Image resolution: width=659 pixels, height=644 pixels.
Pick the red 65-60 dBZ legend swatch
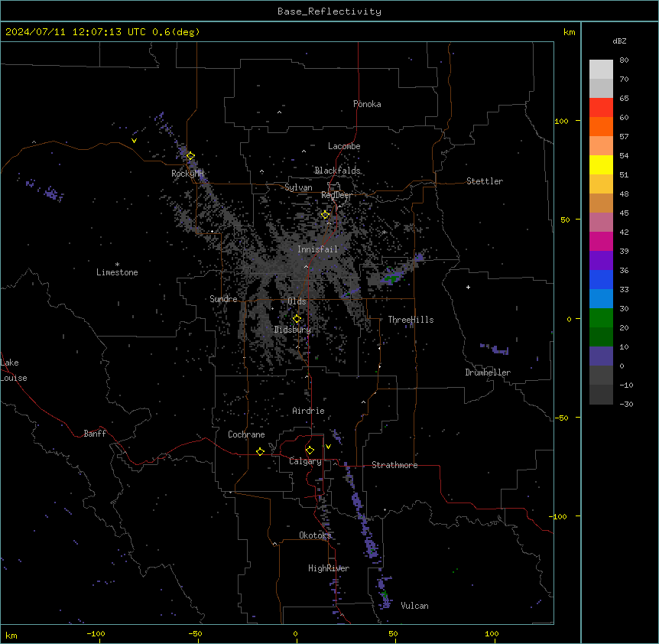coord(601,108)
